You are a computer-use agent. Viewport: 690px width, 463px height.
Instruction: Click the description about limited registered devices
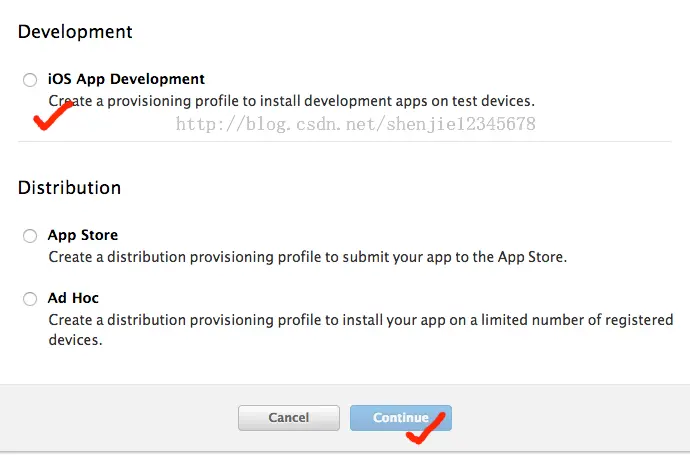pos(361,330)
